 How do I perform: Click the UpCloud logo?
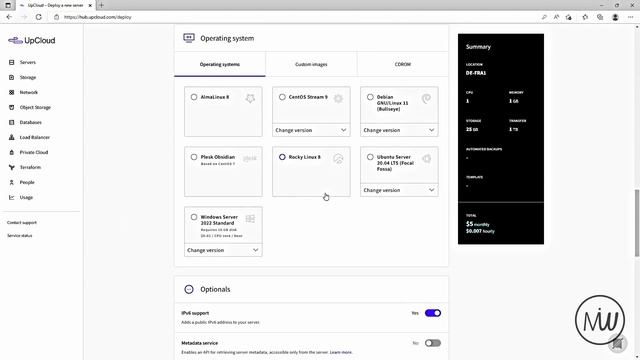pyautogui.click(x=31, y=40)
